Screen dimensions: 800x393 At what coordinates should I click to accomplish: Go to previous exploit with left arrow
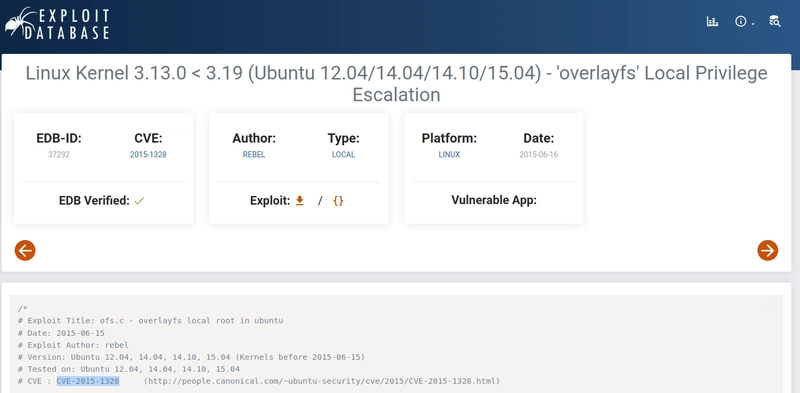click(25, 250)
